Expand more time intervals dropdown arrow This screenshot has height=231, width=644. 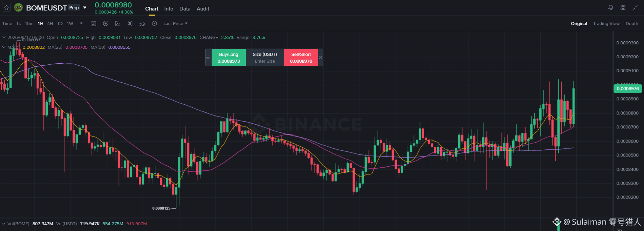point(81,23)
